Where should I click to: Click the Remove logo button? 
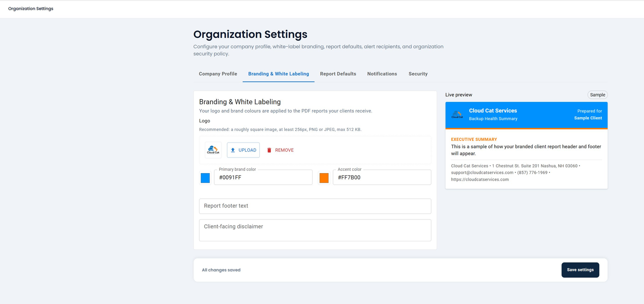[x=280, y=150]
